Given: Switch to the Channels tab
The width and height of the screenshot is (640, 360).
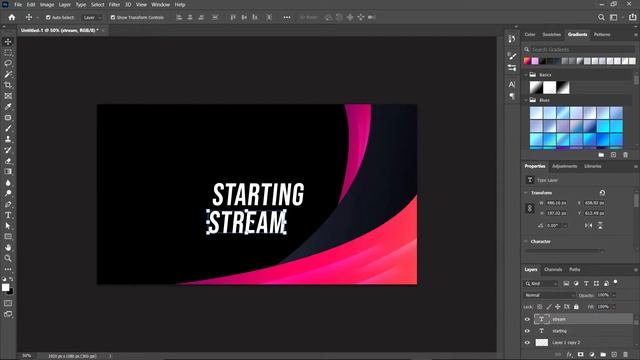Looking at the screenshot, I should (x=553, y=269).
